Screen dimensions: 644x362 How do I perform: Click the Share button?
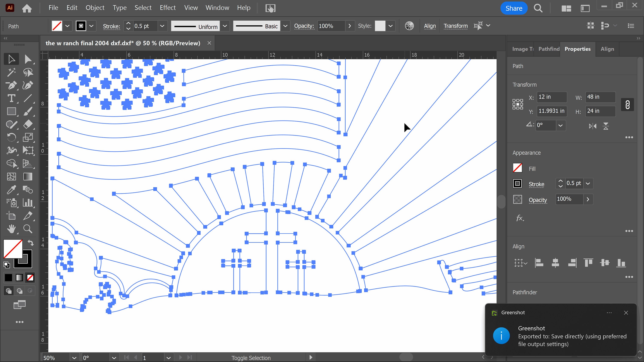514,8
